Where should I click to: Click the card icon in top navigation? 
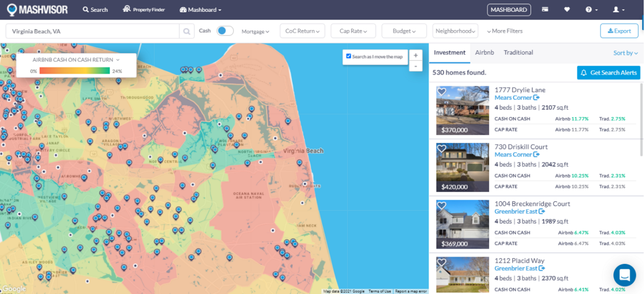coord(545,10)
